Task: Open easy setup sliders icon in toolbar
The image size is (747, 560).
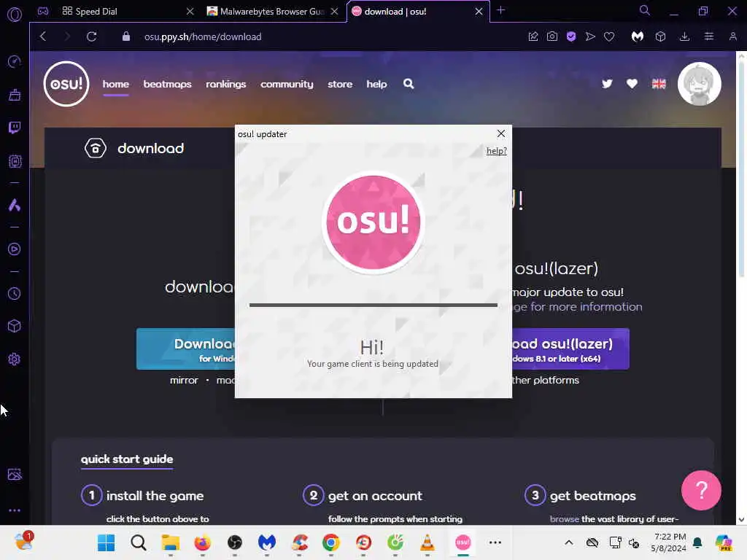Action: click(x=709, y=36)
